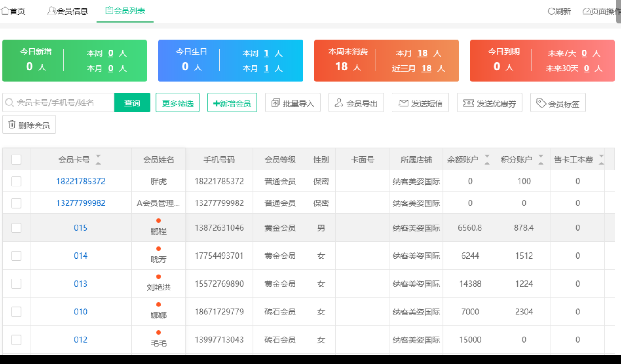
Task: Check the select-all checkbox in table header
Action: pos(16,159)
